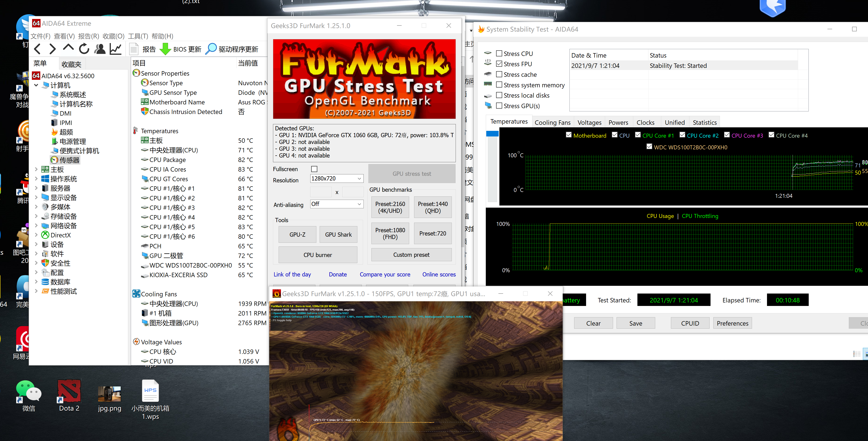868x441 pixels.
Task: Expand the 操作系统 tree node
Action: tap(36, 179)
